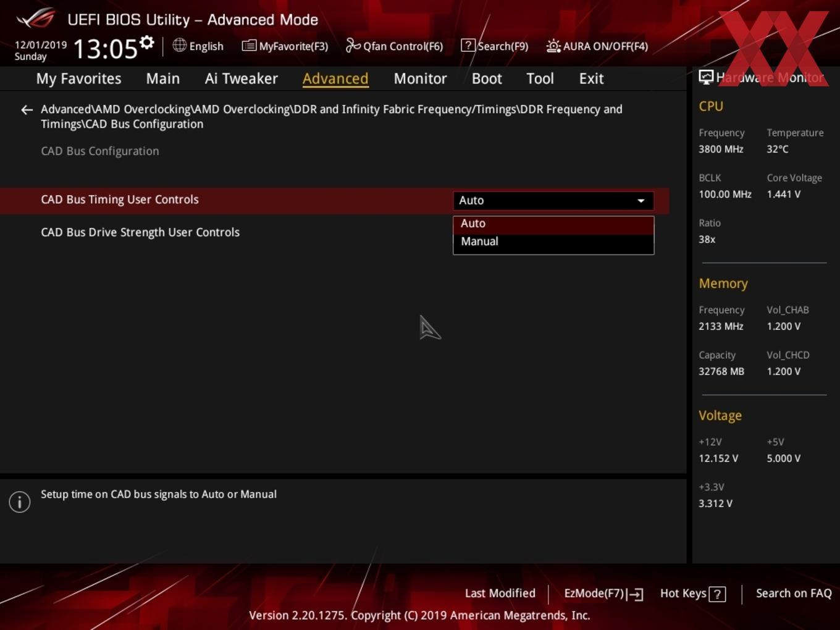Choose Manual in the dropdown list
Screen dimensions: 840x630
[553, 241]
